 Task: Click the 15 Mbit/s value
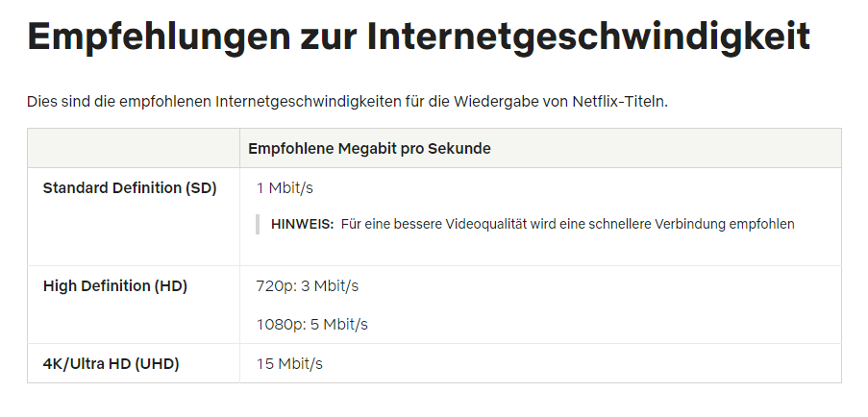point(289,364)
